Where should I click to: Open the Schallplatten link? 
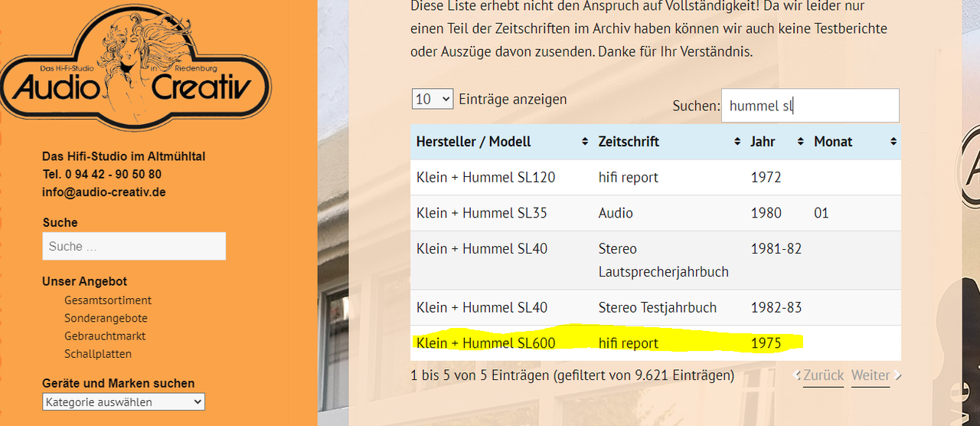coord(98,353)
